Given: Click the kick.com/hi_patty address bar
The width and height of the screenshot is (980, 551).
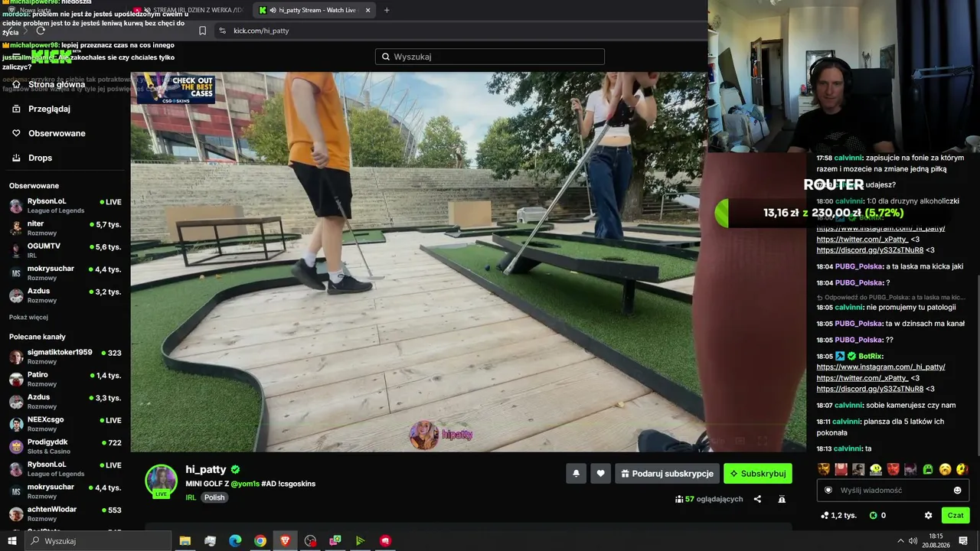Looking at the screenshot, I should [x=261, y=31].
